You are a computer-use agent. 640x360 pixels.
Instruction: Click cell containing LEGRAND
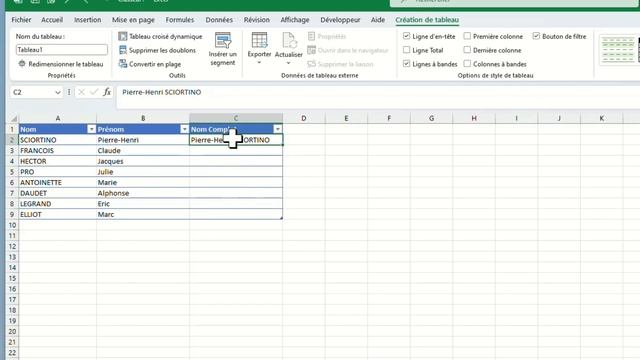[x=58, y=204]
